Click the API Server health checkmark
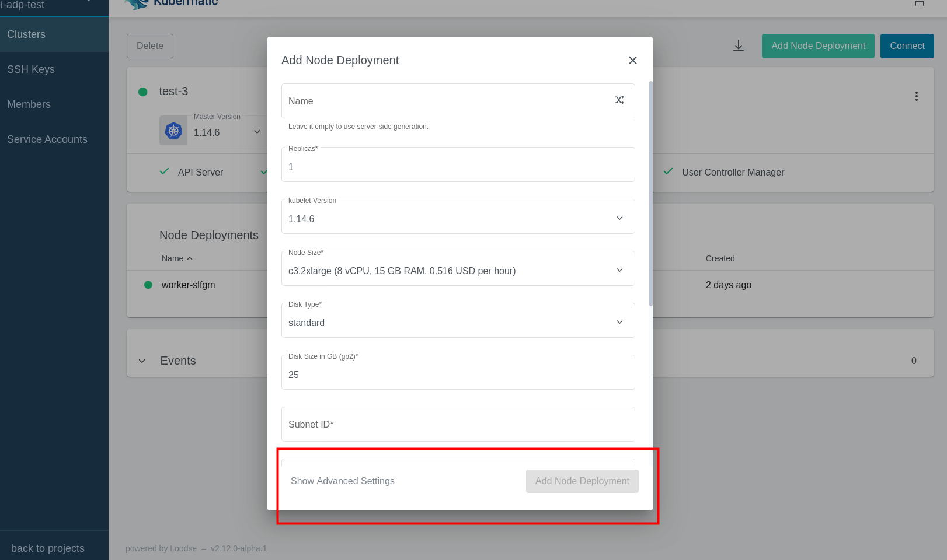Image resolution: width=947 pixels, height=560 pixels. point(164,171)
